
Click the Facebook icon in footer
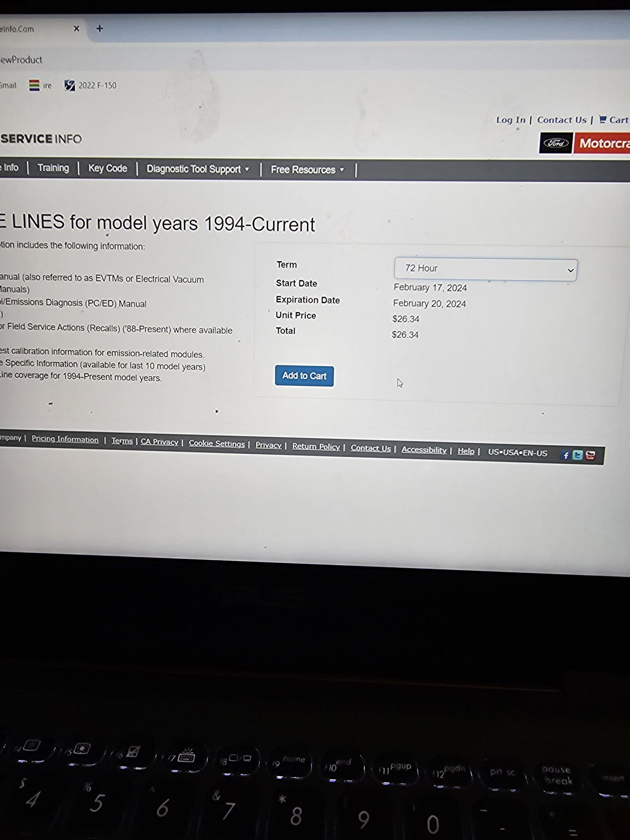click(565, 455)
